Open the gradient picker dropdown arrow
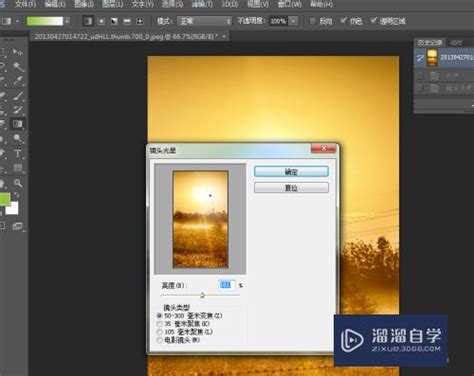 coord(68,21)
